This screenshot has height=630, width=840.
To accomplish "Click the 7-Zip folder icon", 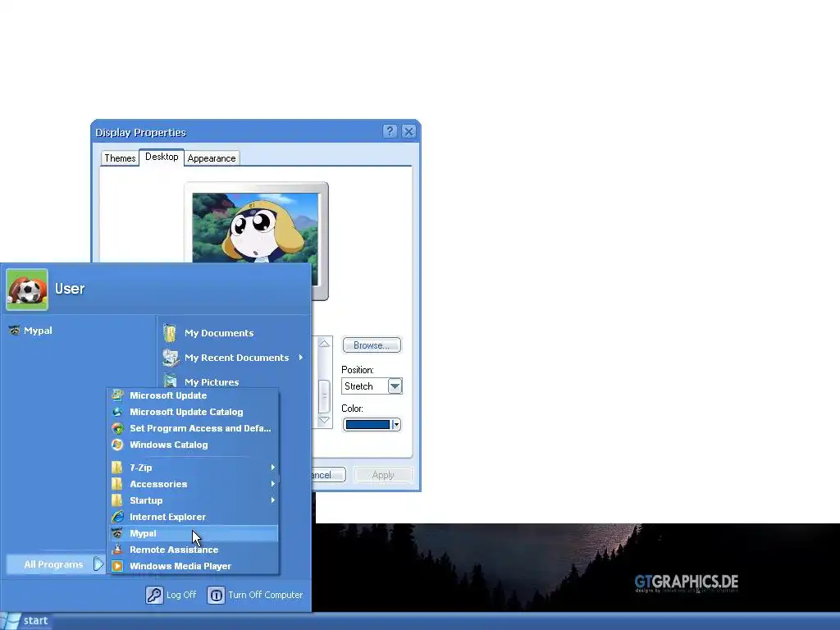I will pos(117,468).
